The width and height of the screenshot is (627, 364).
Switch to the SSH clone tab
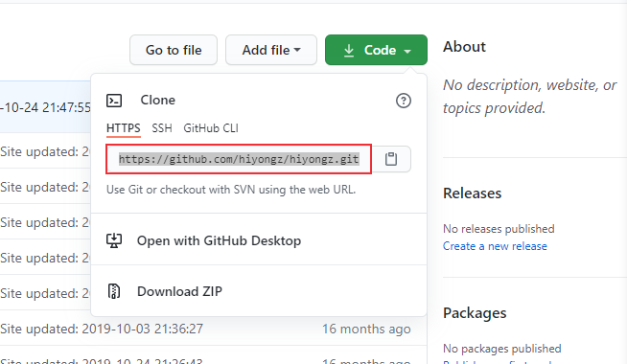click(x=162, y=128)
